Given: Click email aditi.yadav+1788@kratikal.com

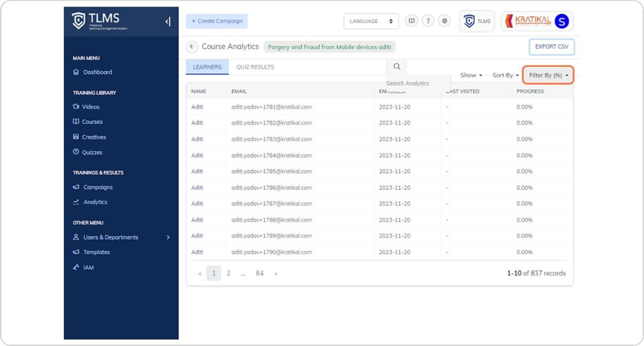Looking at the screenshot, I should point(271,219).
